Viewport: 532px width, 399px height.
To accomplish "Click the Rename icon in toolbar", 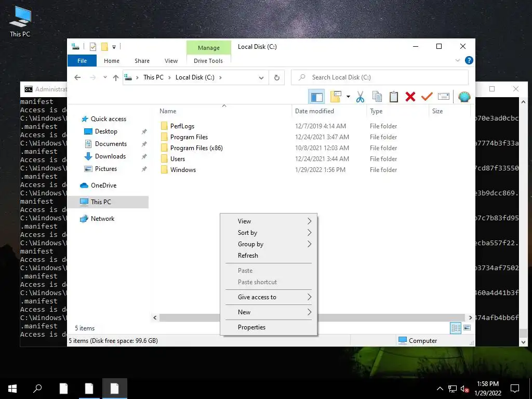I will (444, 97).
